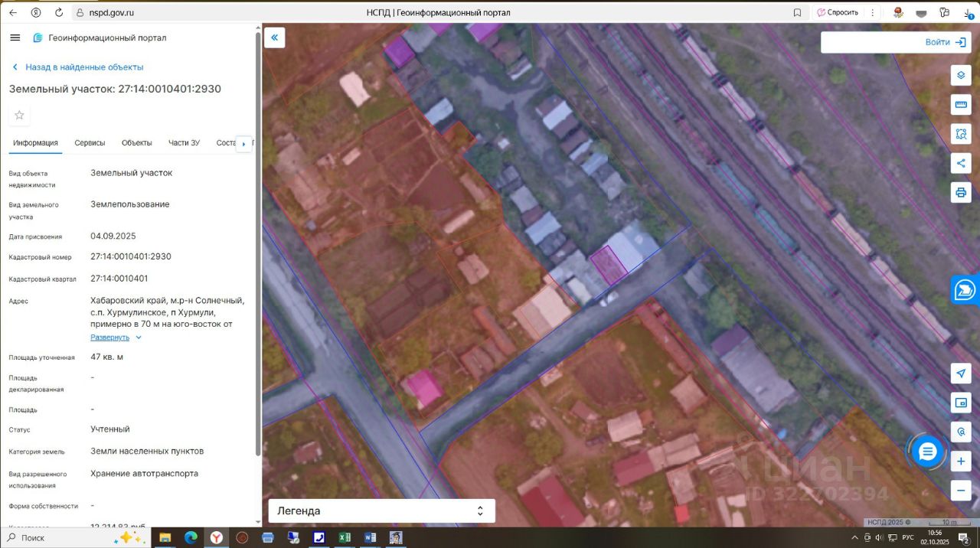Screen dimensions: 980x548
Task: Open Microsoft Excel from the taskbar
Action: coord(345,538)
